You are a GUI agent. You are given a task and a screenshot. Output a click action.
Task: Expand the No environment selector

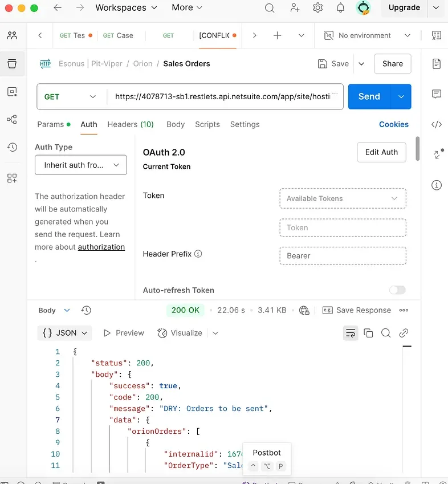click(x=368, y=35)
